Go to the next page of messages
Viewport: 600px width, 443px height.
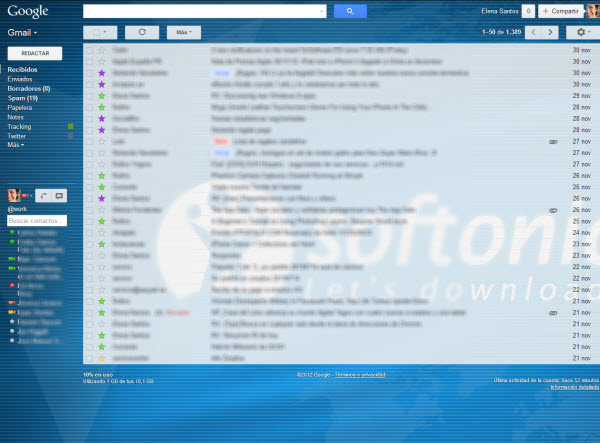point(550,32)
